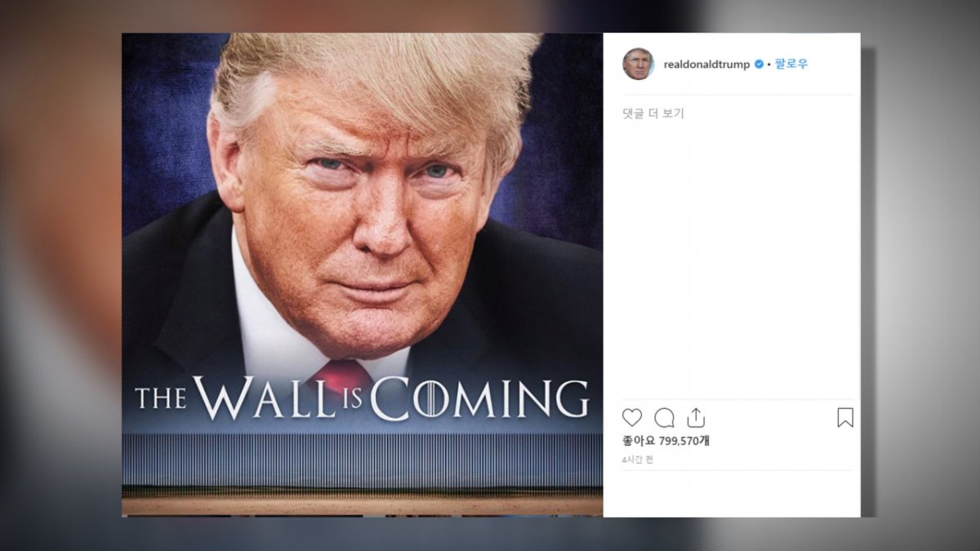The image size is (980, 551).
Task: Like the post with the heart icon
Action: click(x=632, y=418)
